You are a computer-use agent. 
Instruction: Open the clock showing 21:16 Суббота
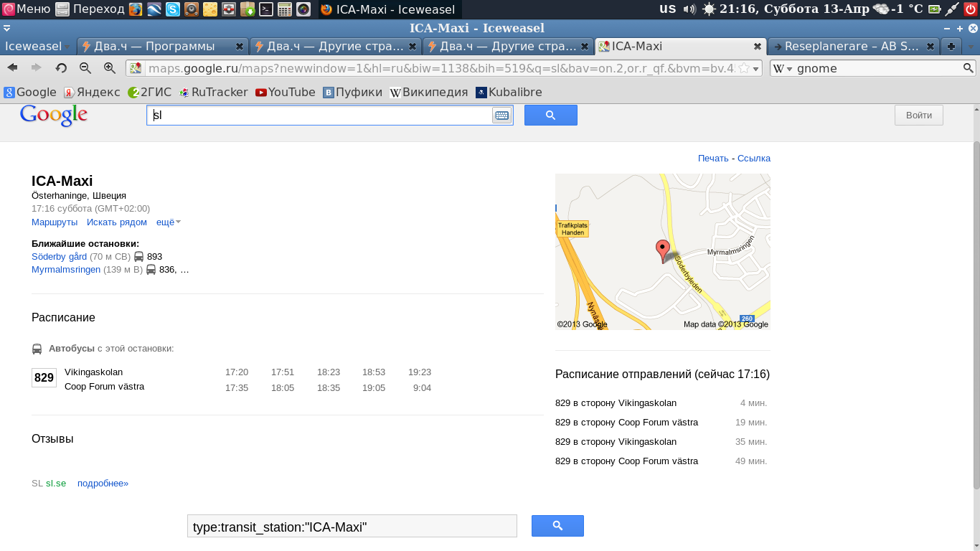tap(794, 9)
